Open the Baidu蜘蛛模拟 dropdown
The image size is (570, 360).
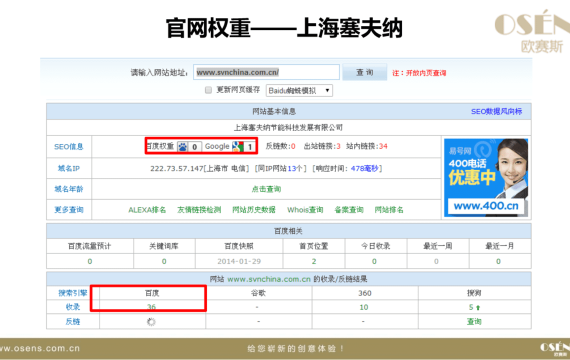click(x=299, y=91)
